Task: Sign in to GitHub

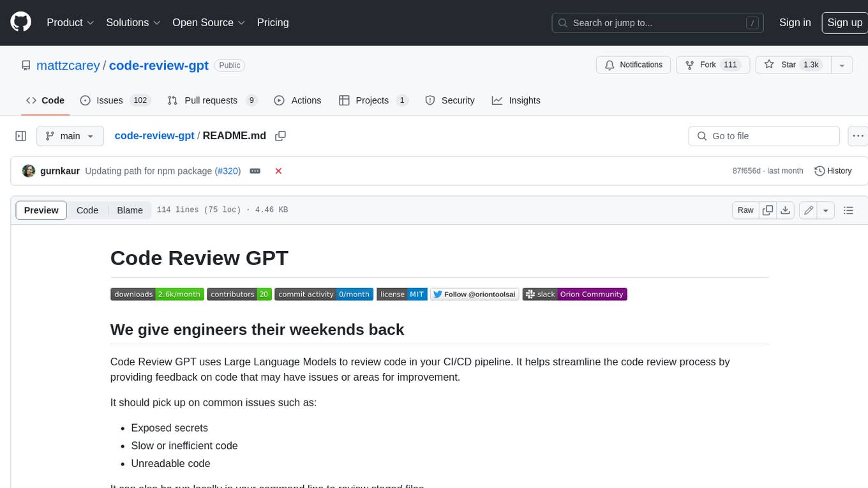Action: coord(795,22)
